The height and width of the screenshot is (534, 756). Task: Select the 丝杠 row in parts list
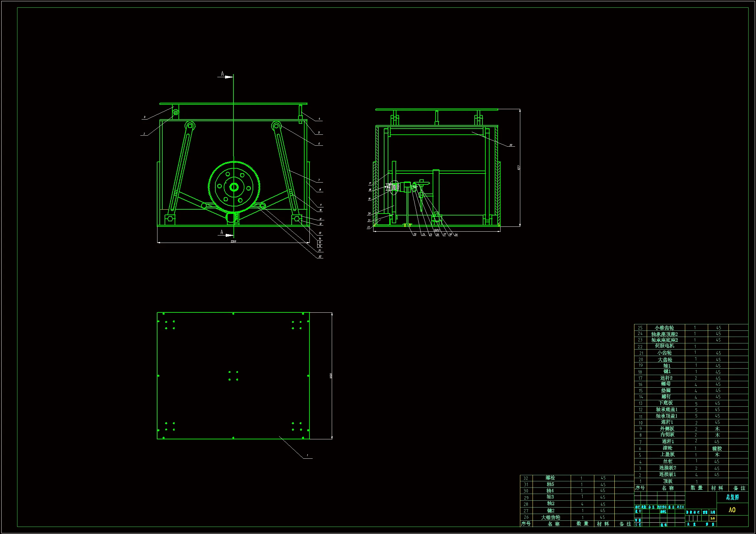[667, 461]
